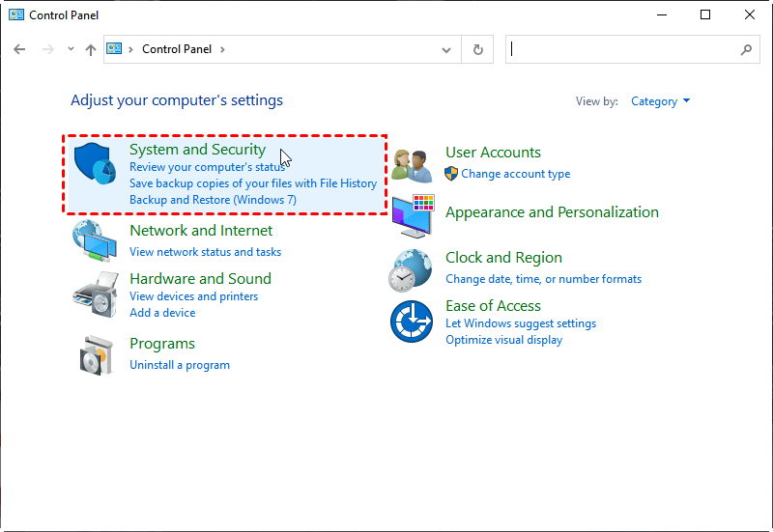The image size is (773, 532).
Task: Click the Network and Internet globe icon
Action: (97, 241)
